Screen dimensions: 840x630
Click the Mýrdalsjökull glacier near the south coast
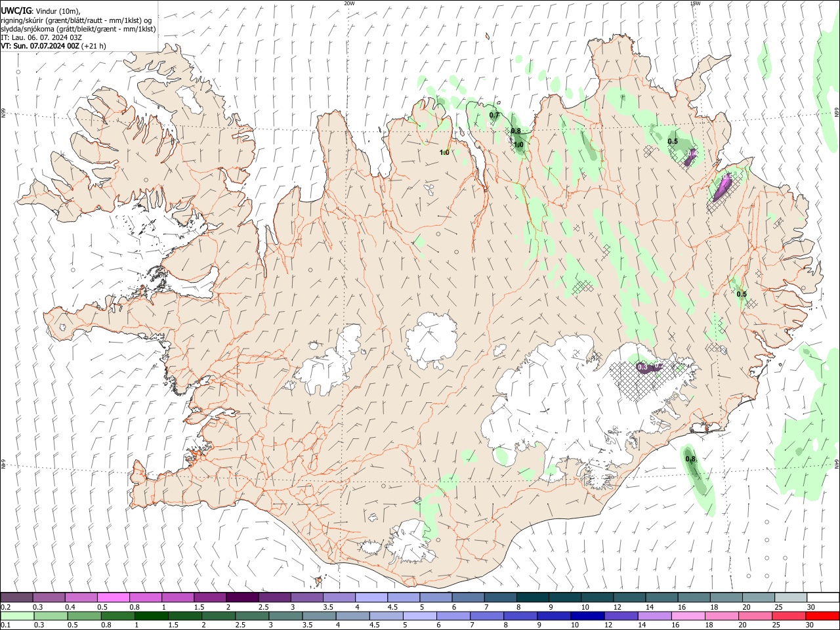[x=412, y=541]
